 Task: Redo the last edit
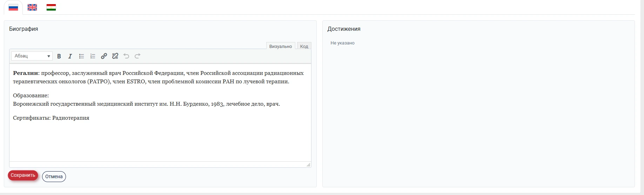(137, 56)
